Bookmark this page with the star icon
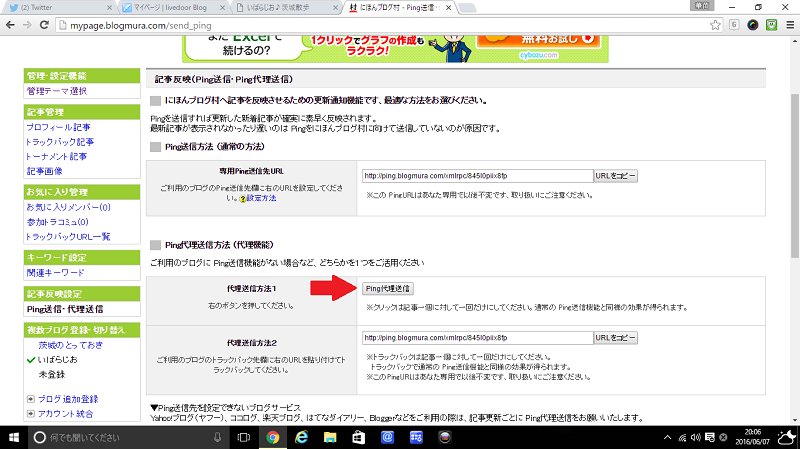 (x=715, y=25)
